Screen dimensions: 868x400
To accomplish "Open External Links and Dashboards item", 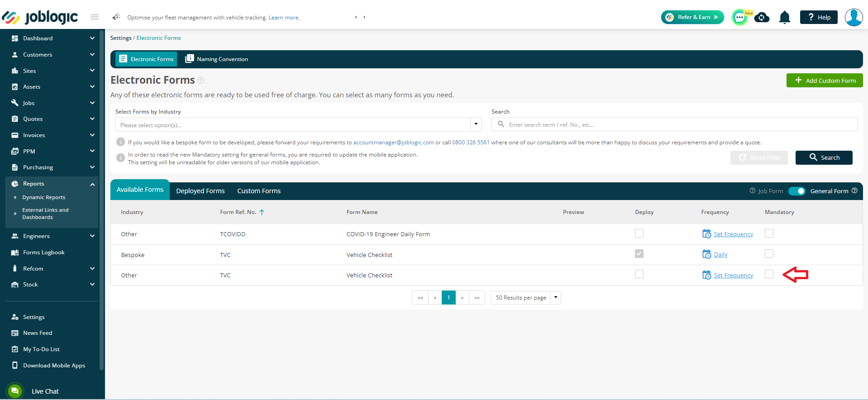I will click(x=45, y=214).
